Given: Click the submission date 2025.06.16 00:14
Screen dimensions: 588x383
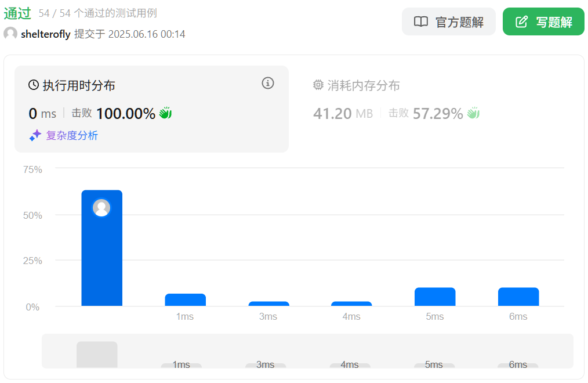Looking at the screenshot, I should 147,34.
